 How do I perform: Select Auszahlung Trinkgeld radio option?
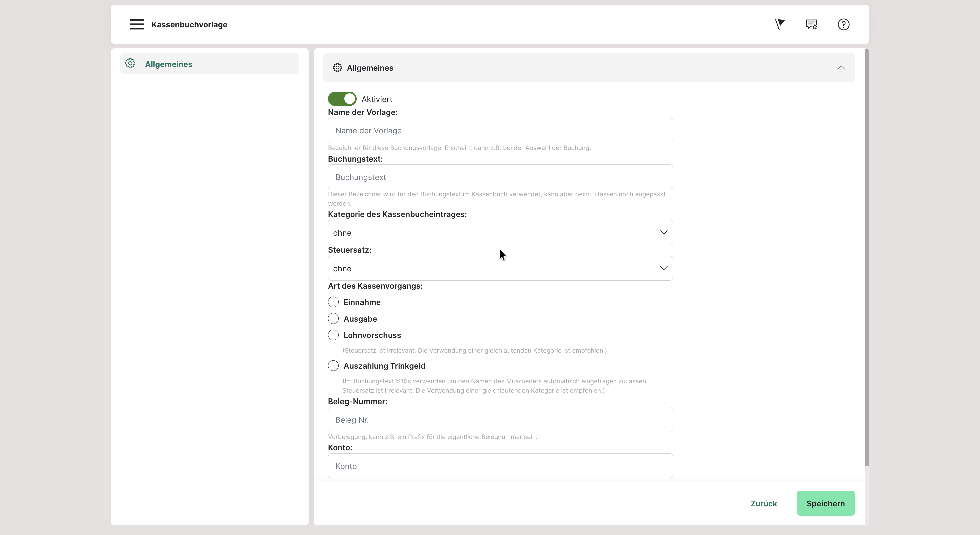tap(333, 365)
